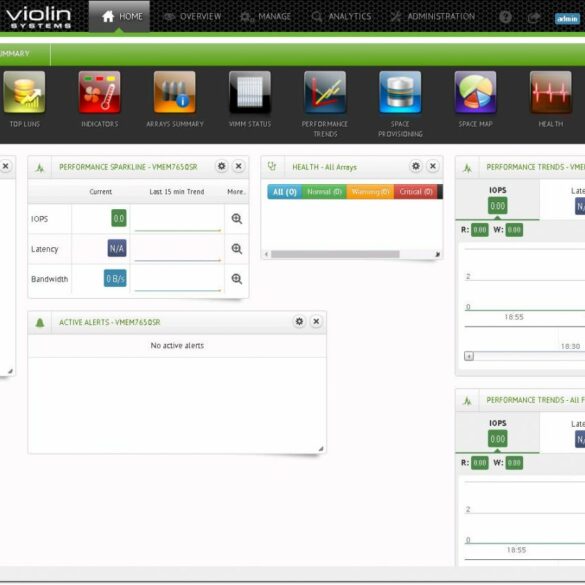The height and width of the screenshot is (585, 585).
Task: Click the Bandwidth 0 B/s value
Action: [x=115, y=278]
